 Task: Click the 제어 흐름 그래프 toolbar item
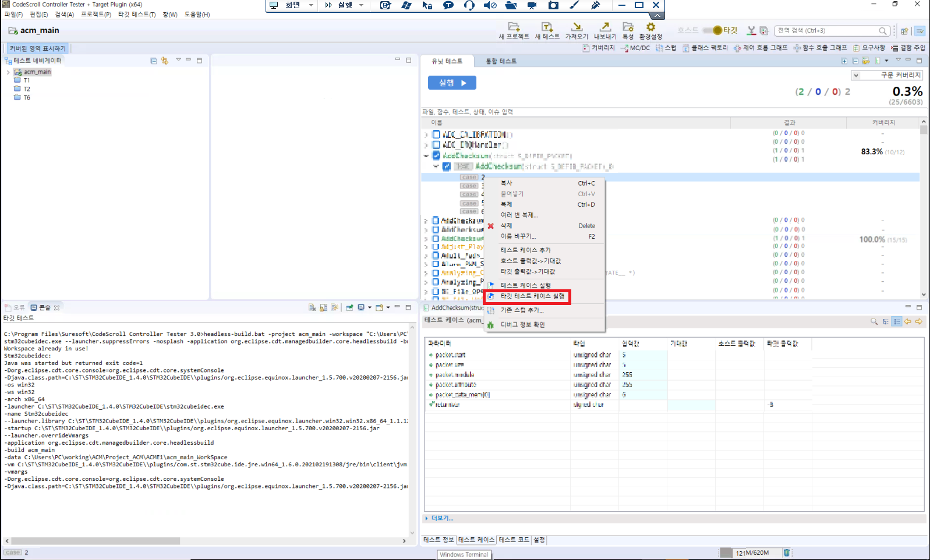coord(761,48)
